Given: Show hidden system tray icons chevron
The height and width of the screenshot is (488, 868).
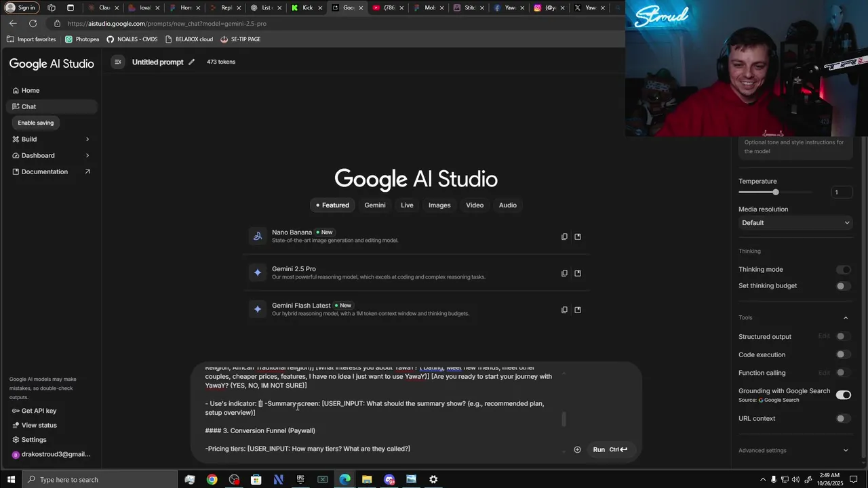Looking at the screenshot, I should pos(762,480).
